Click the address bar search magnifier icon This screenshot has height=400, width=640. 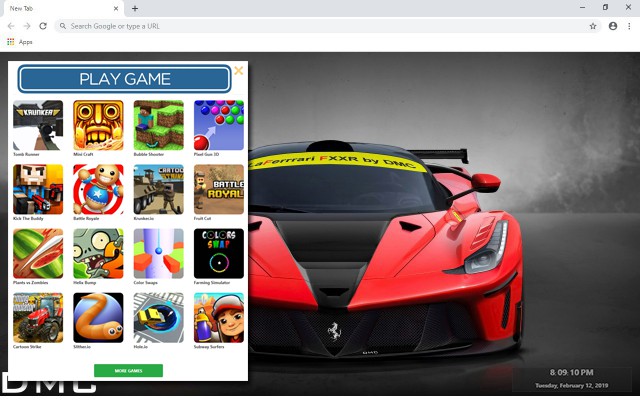[x=63, y=26]
